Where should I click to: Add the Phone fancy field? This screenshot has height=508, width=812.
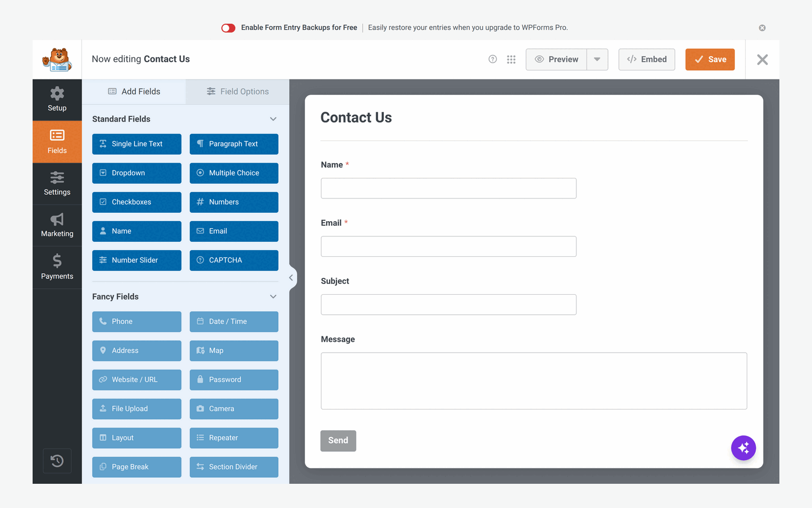[137, 322]
